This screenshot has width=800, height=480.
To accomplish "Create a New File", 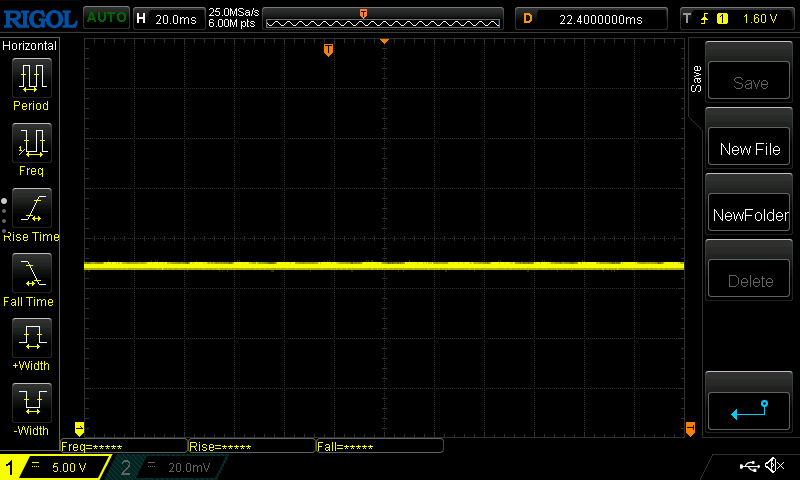I will pos(749,147).
